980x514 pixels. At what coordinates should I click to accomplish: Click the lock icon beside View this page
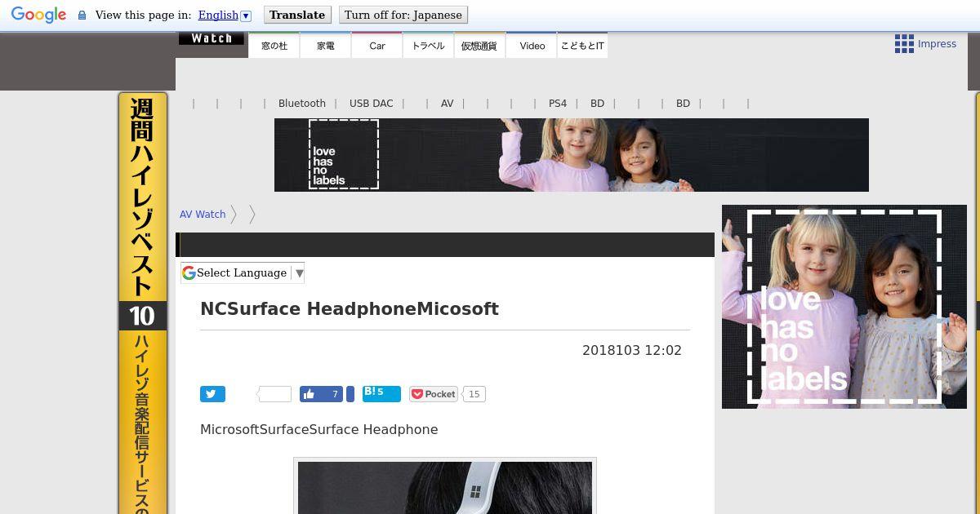(82, 15)
